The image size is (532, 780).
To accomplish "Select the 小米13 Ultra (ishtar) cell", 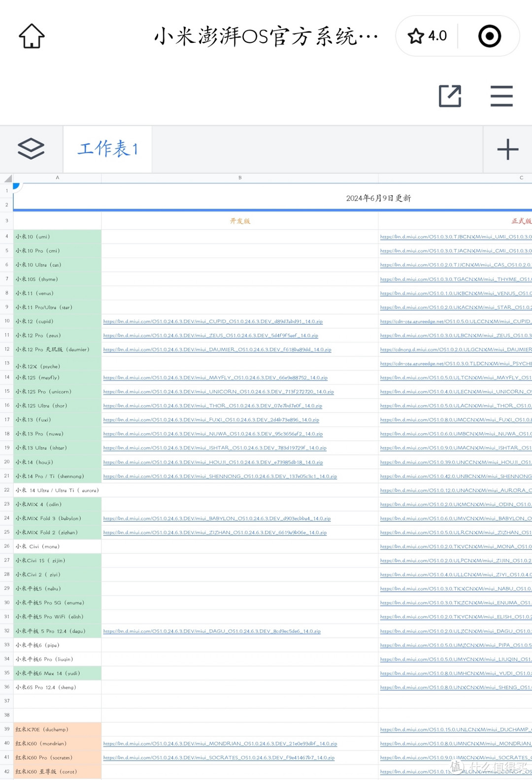I will (x=57, y=448).
